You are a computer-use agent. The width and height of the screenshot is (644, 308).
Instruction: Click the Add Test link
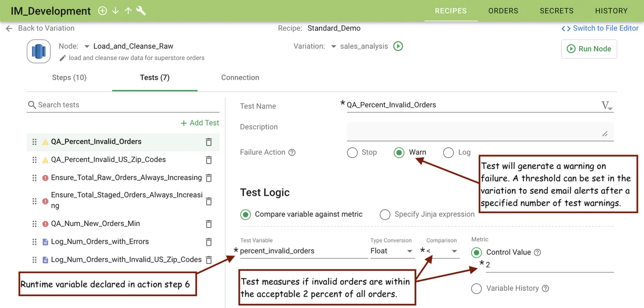(200, 123)
